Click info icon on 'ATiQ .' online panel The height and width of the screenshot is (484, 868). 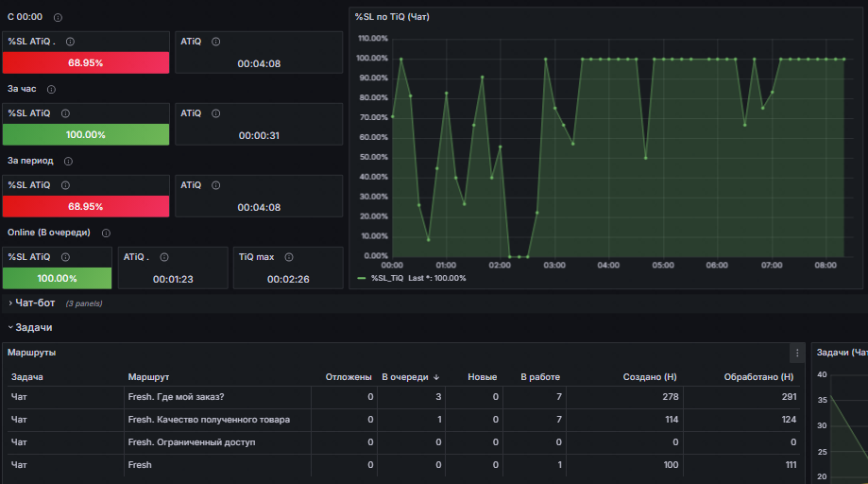pos(164,257)
